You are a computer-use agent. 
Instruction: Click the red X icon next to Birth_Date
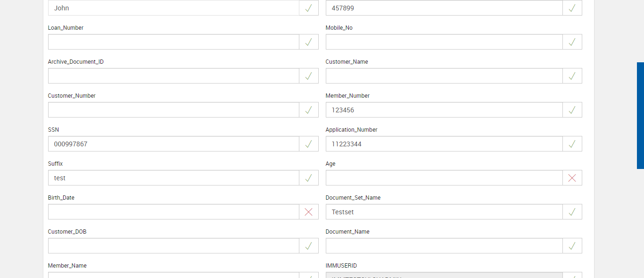tap(308, 212)
